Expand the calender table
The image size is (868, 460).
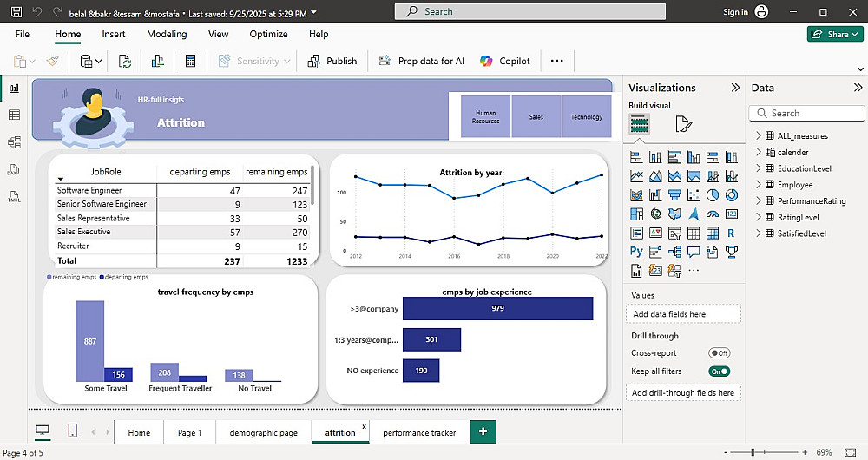(759, 152)
